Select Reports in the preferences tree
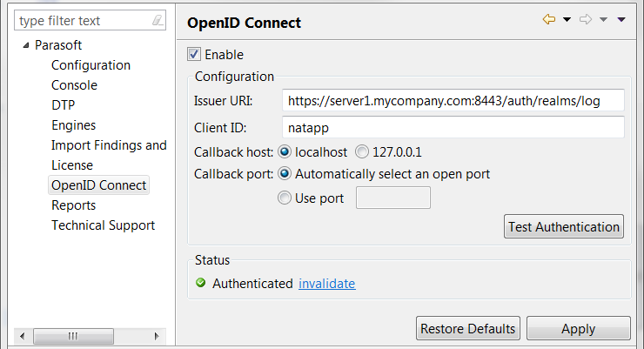This screenshot has height=349, width=644. (x=73, y=205)
